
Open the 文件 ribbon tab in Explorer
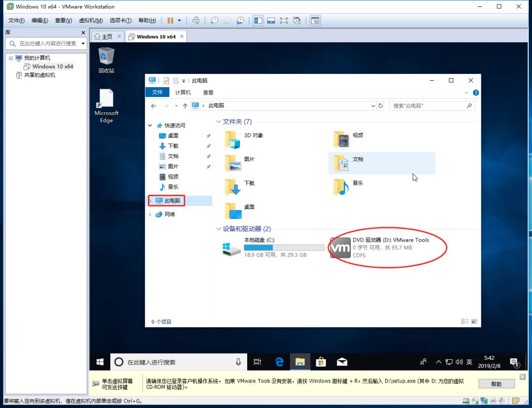tap(157, 92)
